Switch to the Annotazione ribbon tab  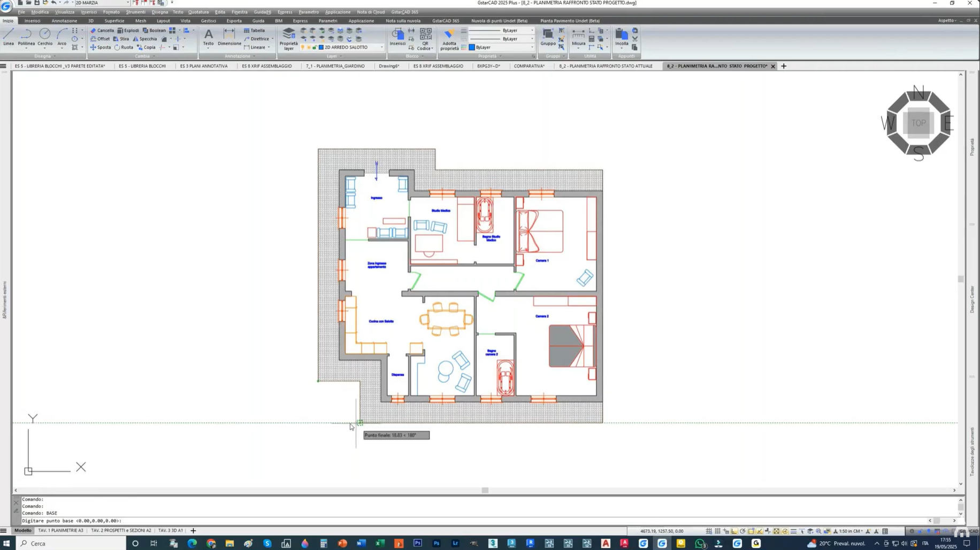[x=64, y=21]
